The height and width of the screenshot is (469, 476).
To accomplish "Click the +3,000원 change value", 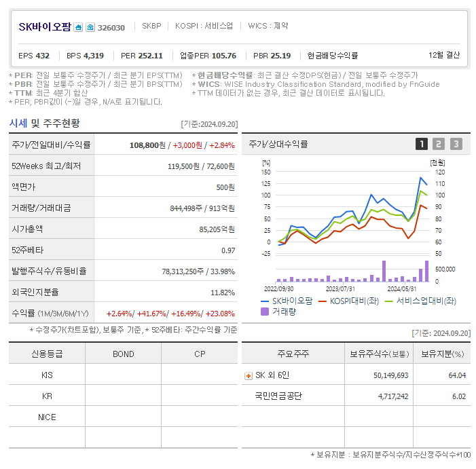I will coord(187,145).
